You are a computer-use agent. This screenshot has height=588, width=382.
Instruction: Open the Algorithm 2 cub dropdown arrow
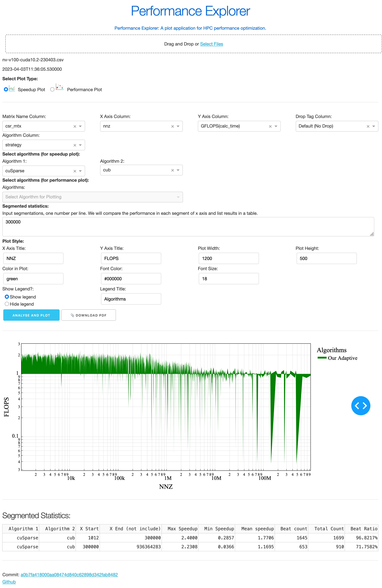[x=178, y=170]
